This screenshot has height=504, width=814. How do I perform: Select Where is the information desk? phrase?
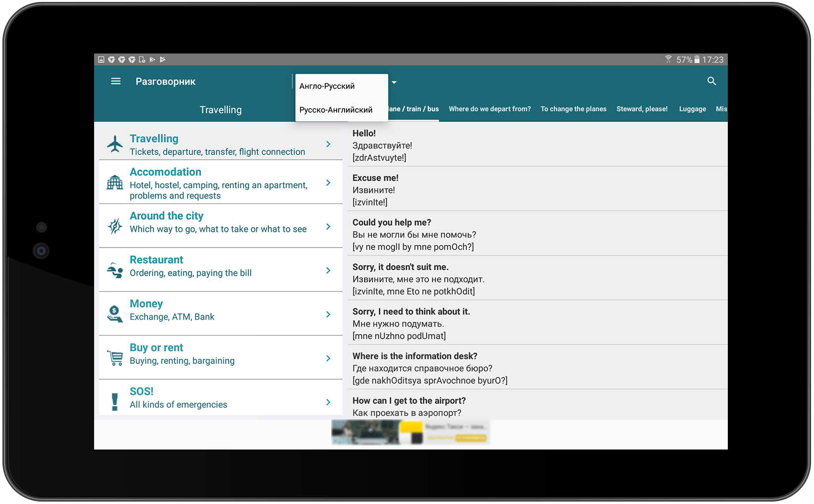[538, 367]
